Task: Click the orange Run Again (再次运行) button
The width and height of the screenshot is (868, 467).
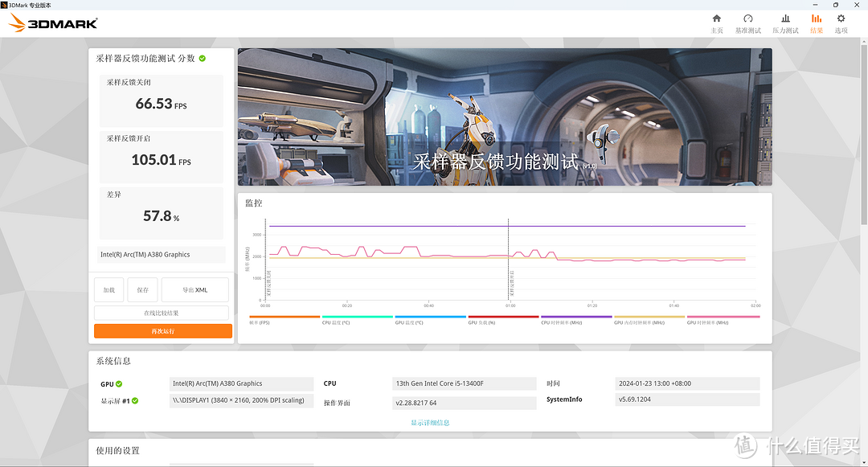Action: pyautogui.click(x=162, y=331)
